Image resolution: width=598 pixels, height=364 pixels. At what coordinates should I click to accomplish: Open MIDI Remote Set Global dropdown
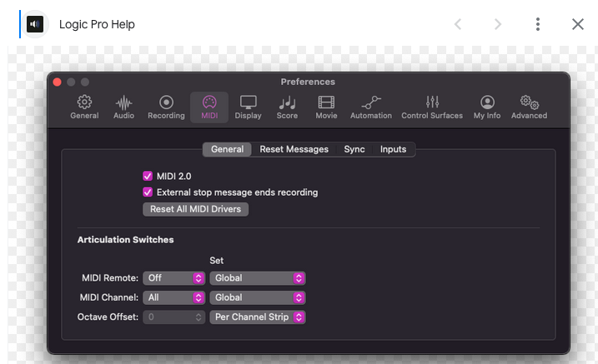click(x=258, y=278)
